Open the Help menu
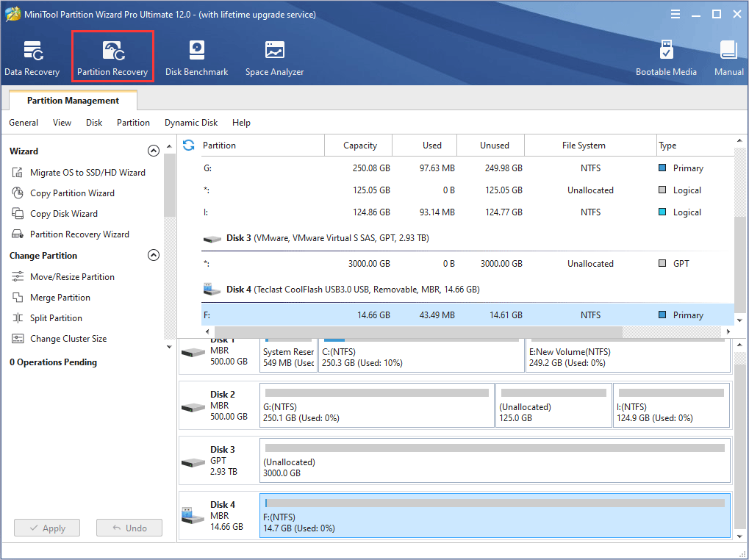Image resolution: width=749 pixels, height=560 pixels. pyautogui.click(x=241, y=123)
